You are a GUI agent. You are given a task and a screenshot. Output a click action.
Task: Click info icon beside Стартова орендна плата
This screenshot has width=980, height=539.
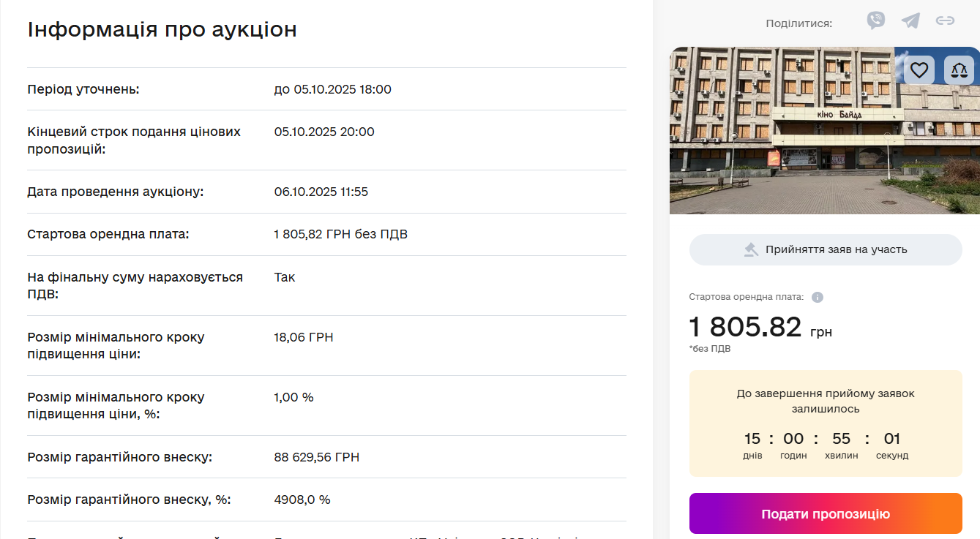pos(818,297)
